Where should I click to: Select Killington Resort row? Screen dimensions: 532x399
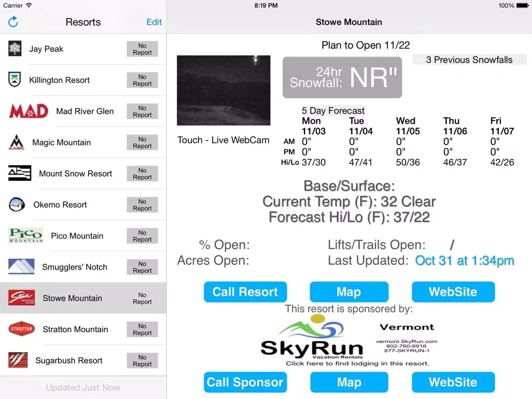click(83, 80)
